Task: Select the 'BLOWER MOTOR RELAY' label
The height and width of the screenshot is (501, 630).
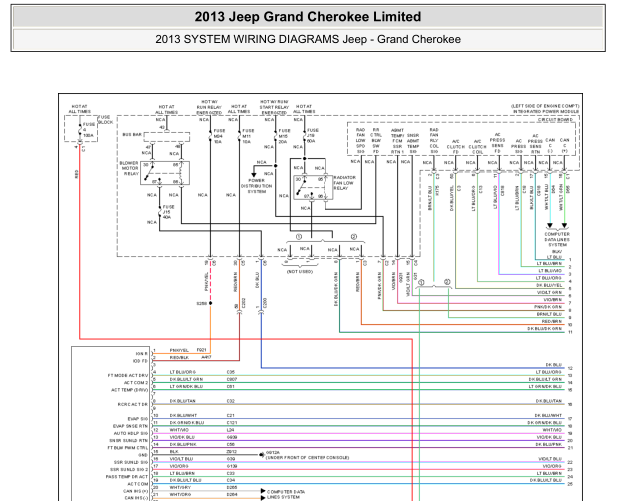Action: (x=129, y=168)
